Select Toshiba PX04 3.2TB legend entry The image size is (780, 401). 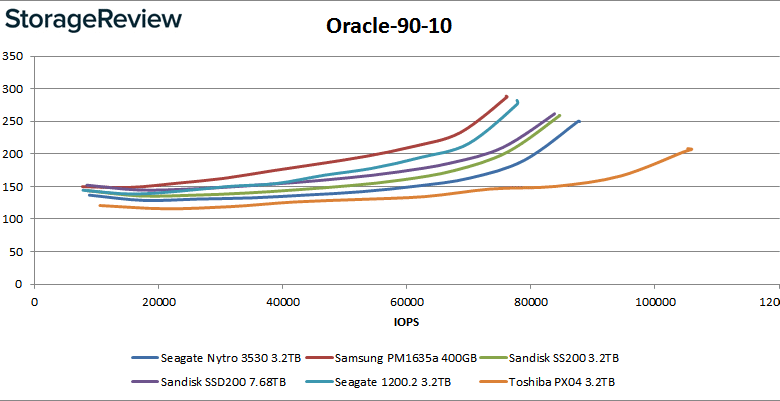(547, 382)
